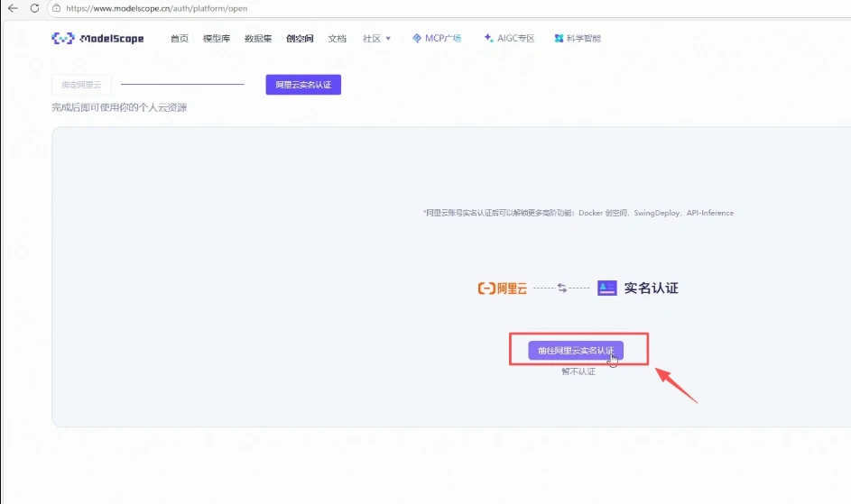Screen dimensions: 851x504
Task: Go back using the browser back arrow
Action: pyautogui.click(x=13, y=8)
